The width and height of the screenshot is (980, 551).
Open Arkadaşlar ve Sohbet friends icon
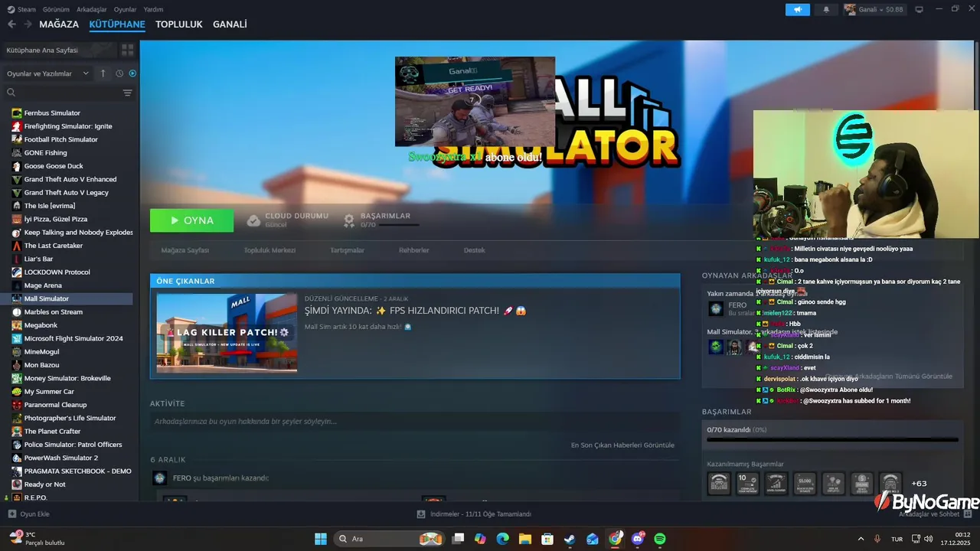[x=966, y=514]
